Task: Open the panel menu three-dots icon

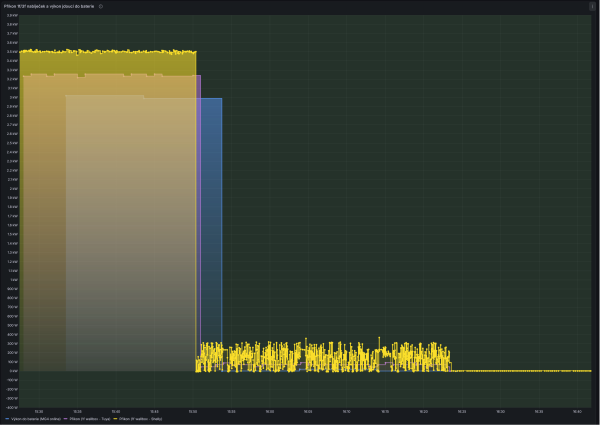Action: pyautogui.click(x=592, y=7)
